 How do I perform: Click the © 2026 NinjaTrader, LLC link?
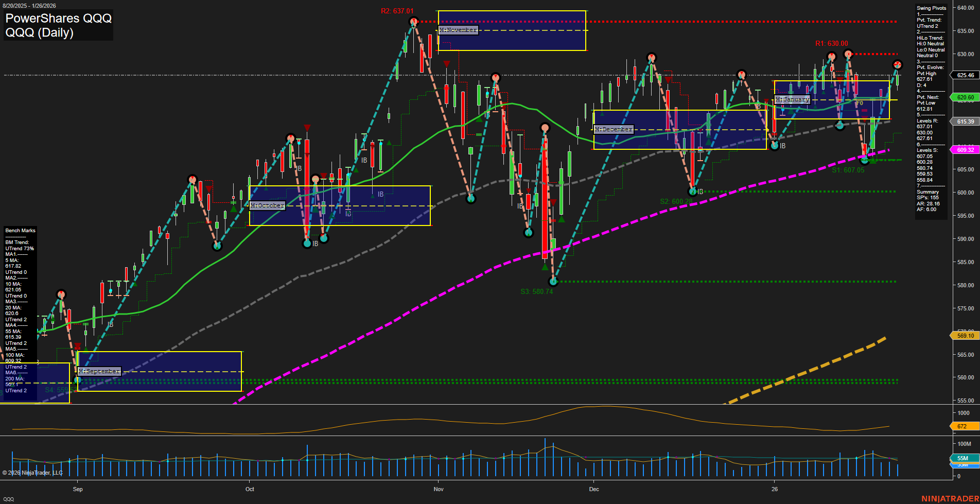tap(33, 472)
